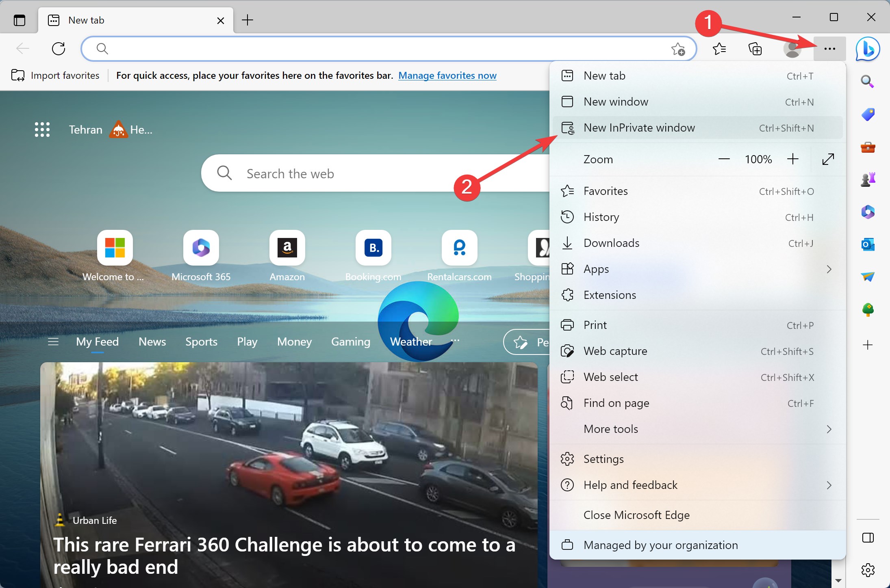Select Close Microsoft Edge from the menu
This screenshot has height=588, width=890.
(636, 515)
